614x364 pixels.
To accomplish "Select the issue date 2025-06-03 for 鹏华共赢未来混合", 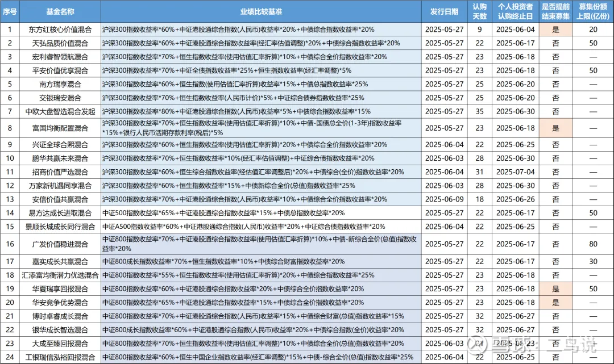I will pyautogui.click(x=445, y=158).
